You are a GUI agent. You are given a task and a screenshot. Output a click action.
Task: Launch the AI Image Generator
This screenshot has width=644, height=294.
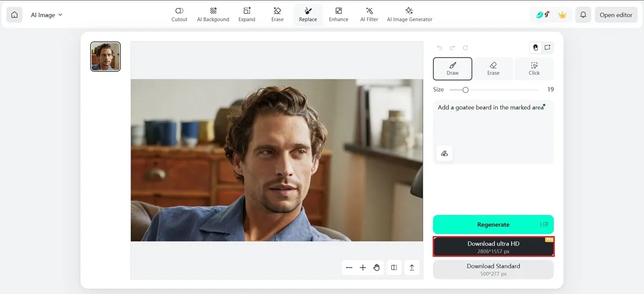(409, 14)
